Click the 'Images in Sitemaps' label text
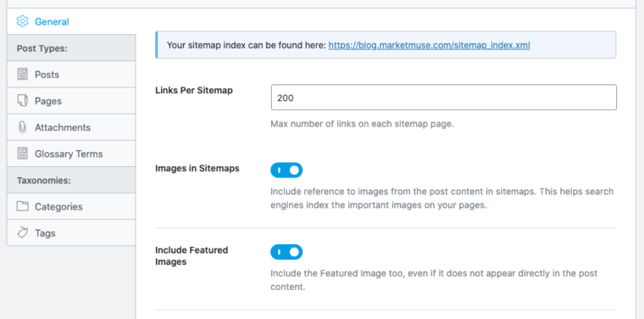 click(x=197, y=168)
